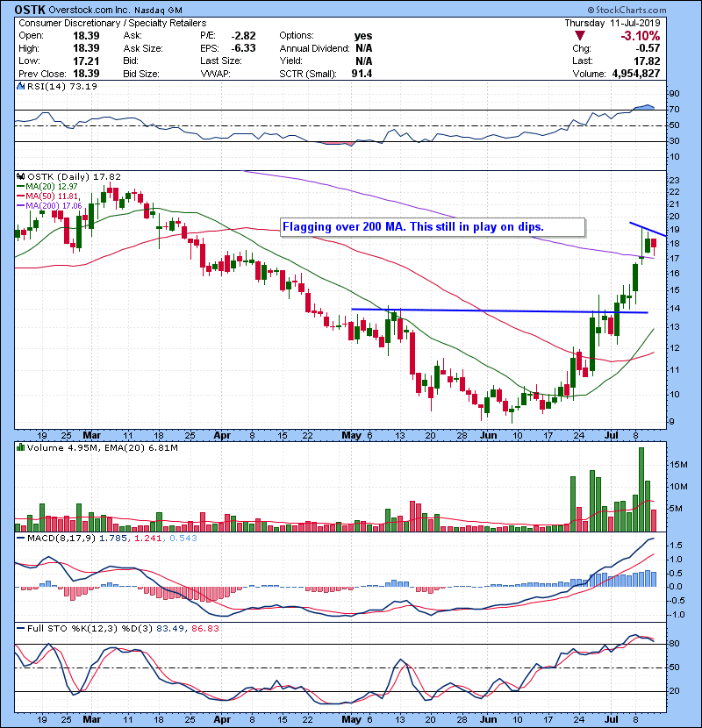Click the tallest volume bar in July
Viewport: 702px width, 728px height.
(641, 489)
